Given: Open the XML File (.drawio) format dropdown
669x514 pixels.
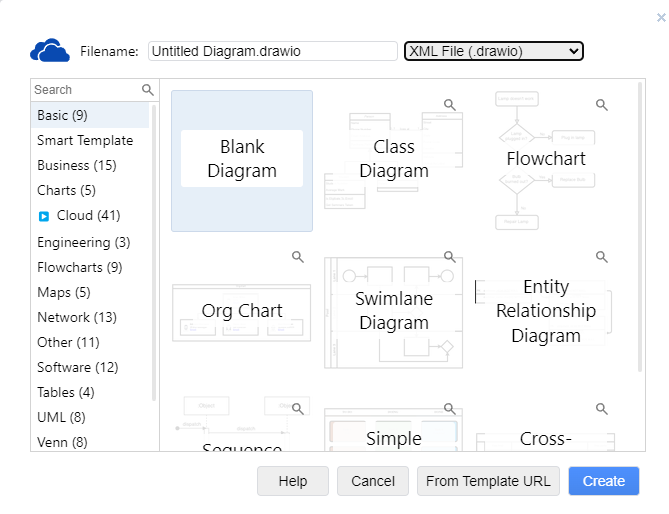Looking at the screenshot, I should click(x=494, y=51).
